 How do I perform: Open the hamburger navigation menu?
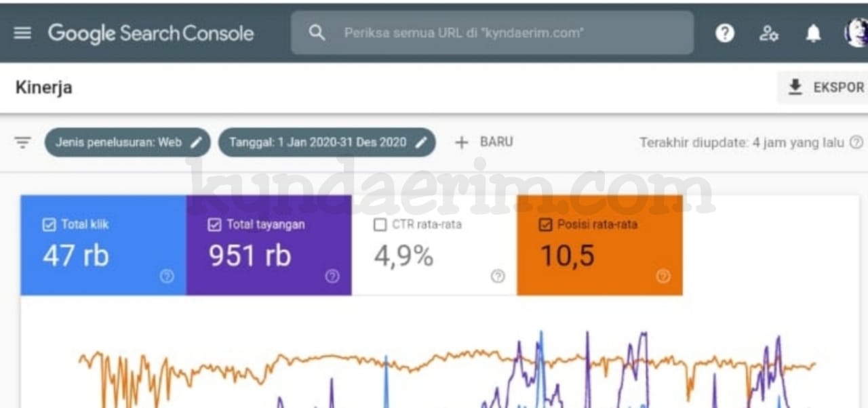(x=22, y=33)
